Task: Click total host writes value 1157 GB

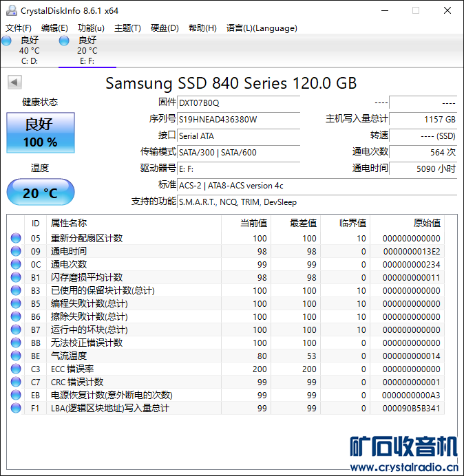Action: [x=423, y=119]
